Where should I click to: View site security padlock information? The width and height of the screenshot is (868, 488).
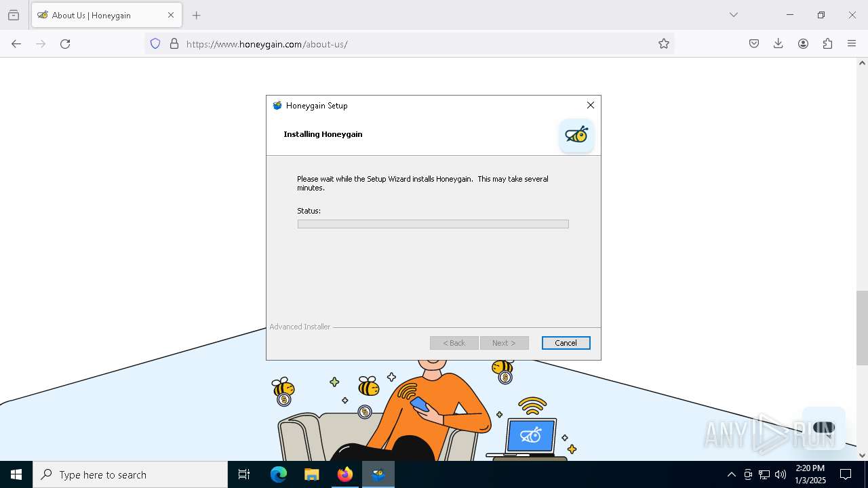point(174,43)
